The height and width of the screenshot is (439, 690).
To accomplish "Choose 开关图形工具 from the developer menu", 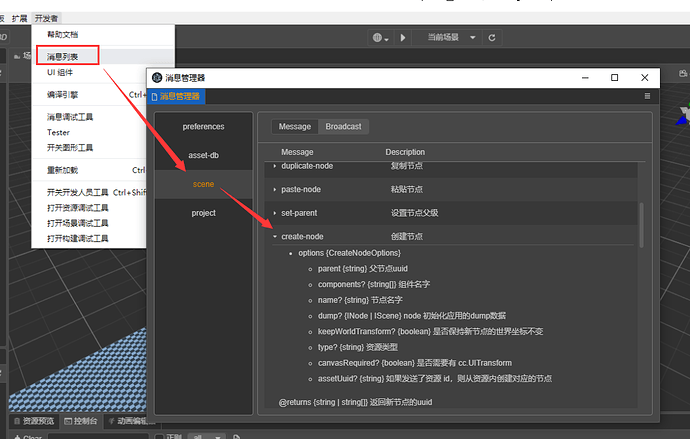I will [70, 148].
